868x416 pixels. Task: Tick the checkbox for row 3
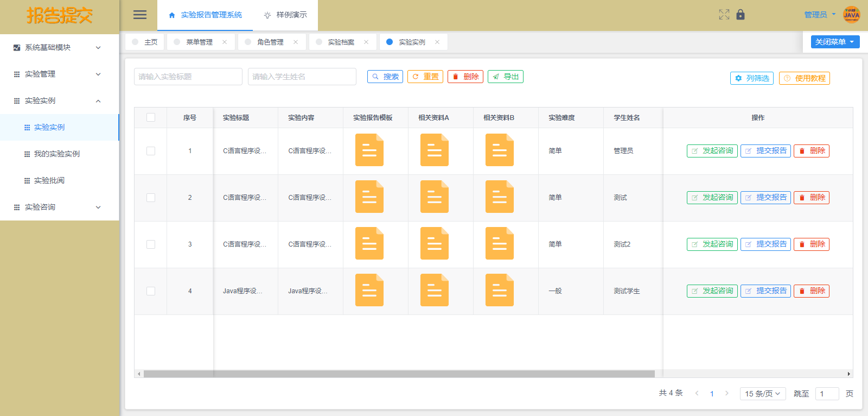coord(151,244)
